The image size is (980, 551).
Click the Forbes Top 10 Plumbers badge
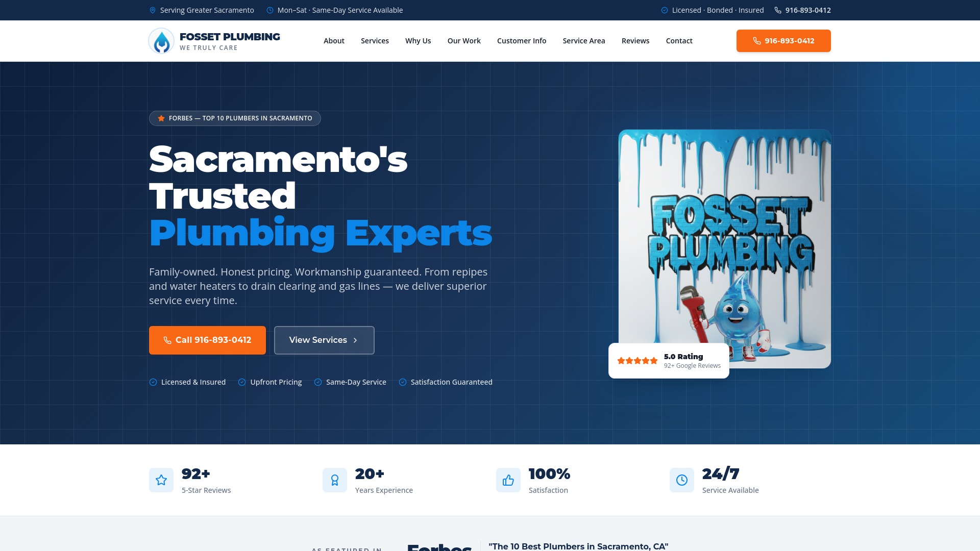click(235, 118)
